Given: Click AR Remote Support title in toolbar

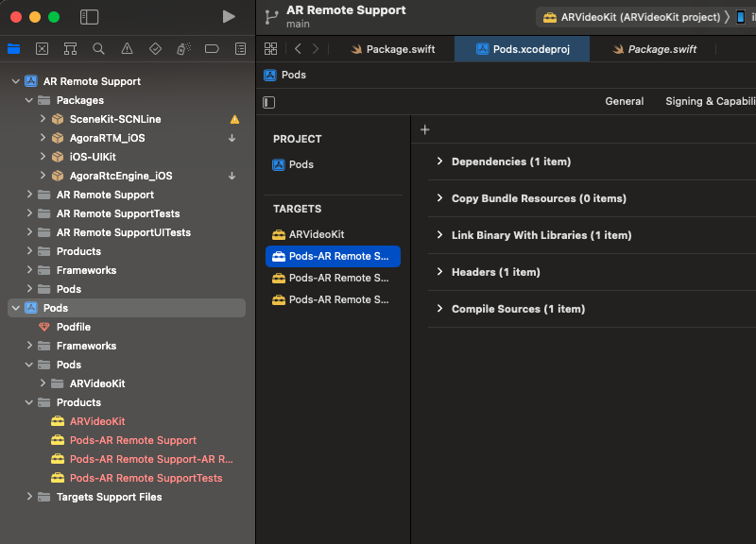Looking at the screenshot, I should (x=346, y=10).
